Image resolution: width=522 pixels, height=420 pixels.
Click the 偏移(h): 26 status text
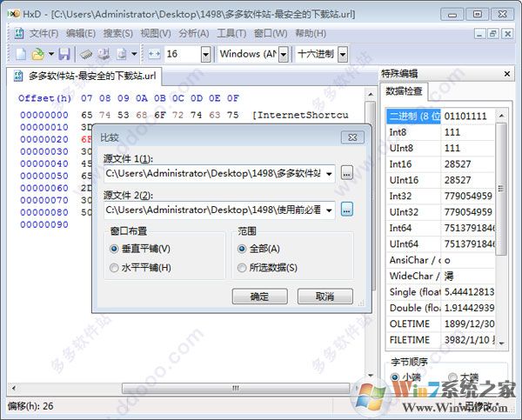click(30, 406)
